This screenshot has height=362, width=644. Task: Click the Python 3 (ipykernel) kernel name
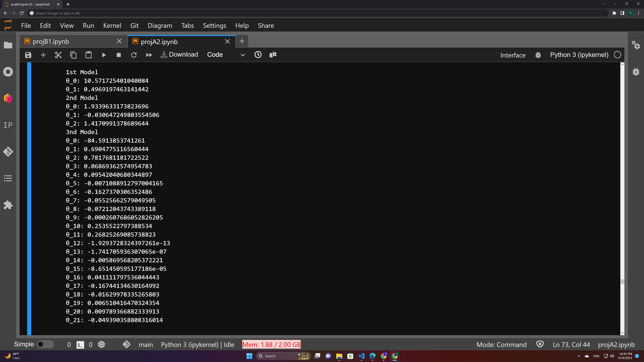pos(579,55)
